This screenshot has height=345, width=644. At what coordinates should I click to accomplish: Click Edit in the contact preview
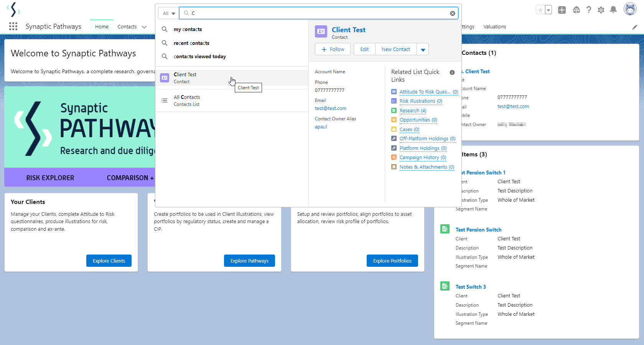(364, 49)
